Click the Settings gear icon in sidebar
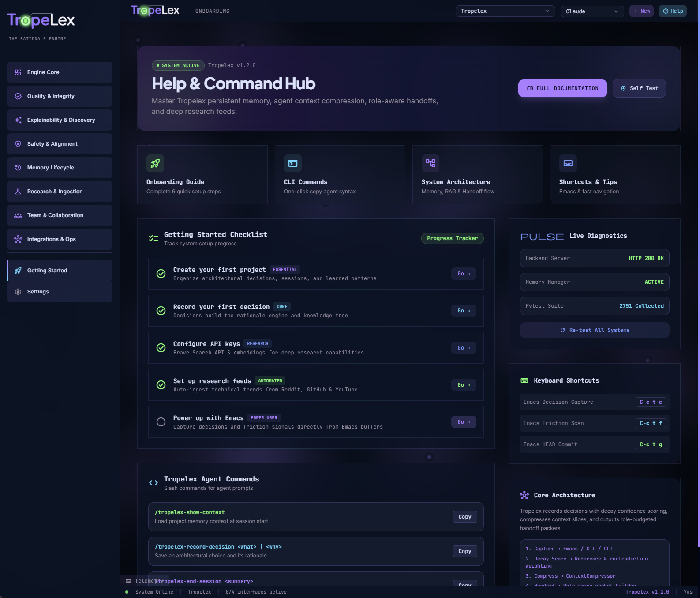Viewport: 700px width, 598px height. point(18,292)
